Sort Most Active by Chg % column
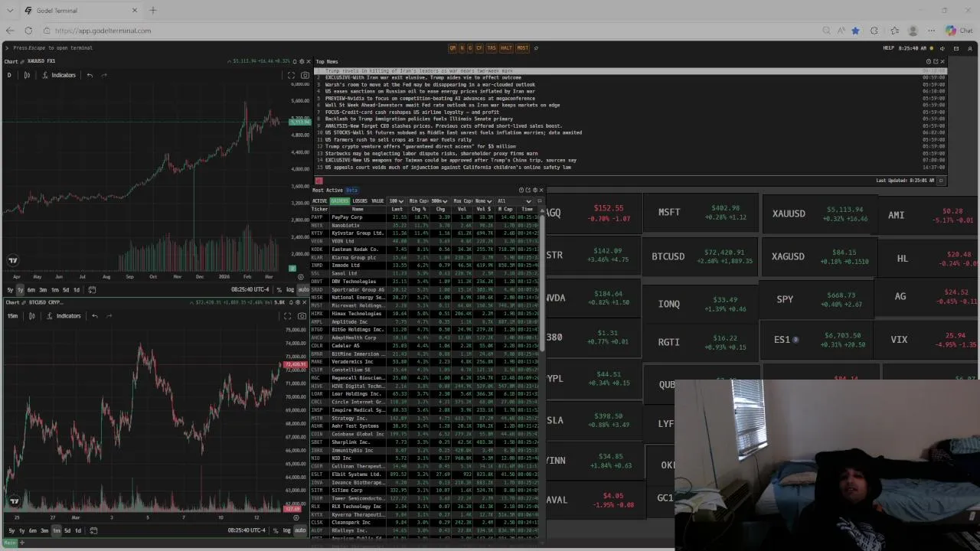The width and height of the screenshot is (980, 551). [418, 209]
